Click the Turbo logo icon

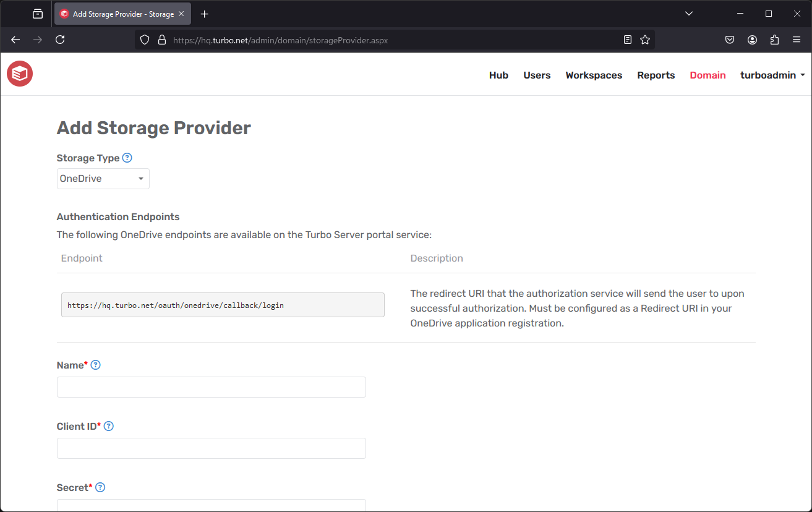[19, 74]
